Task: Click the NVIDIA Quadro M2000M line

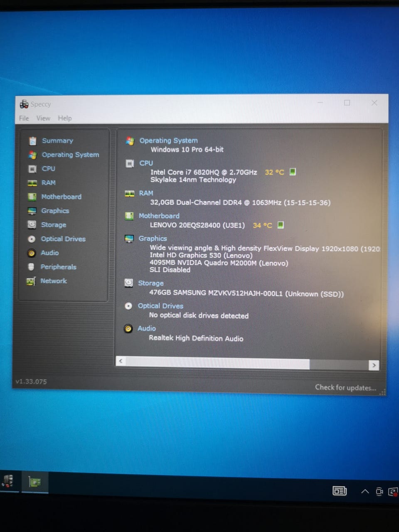Action: click(x=219, y=263)
